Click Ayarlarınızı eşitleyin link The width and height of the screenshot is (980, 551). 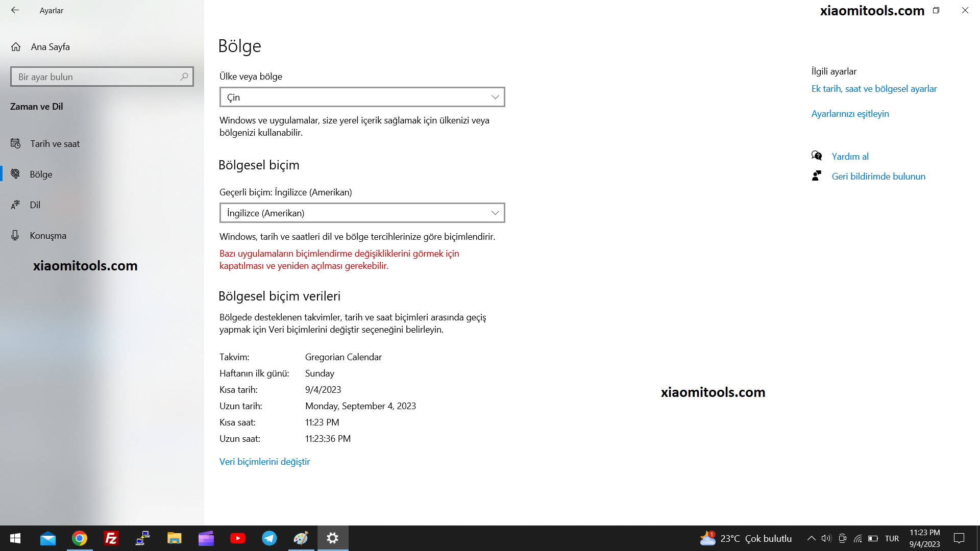(850, 114)
